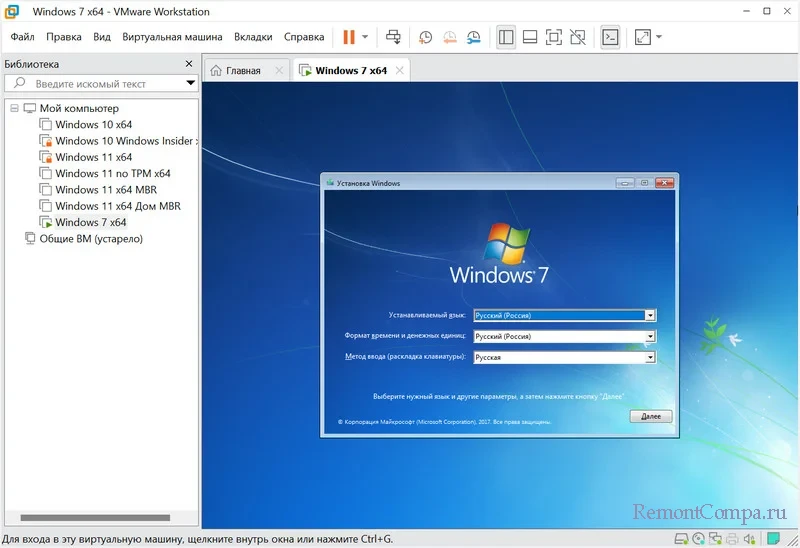This screenshot has width=800, height=548.
Task: Click the Далее button in Windows setup
Action: pyautogui.click(x=651, y=416)
